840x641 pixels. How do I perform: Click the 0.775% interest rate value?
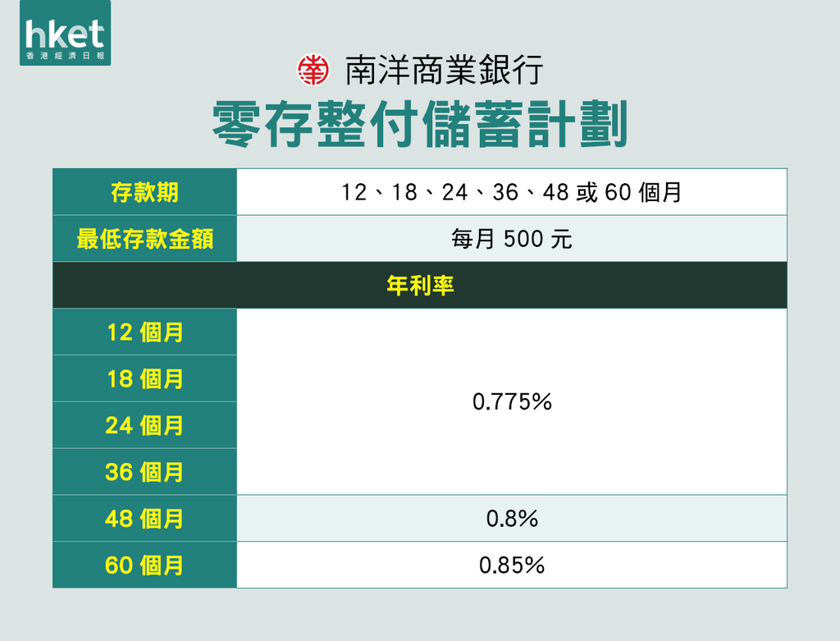point(512,402)
